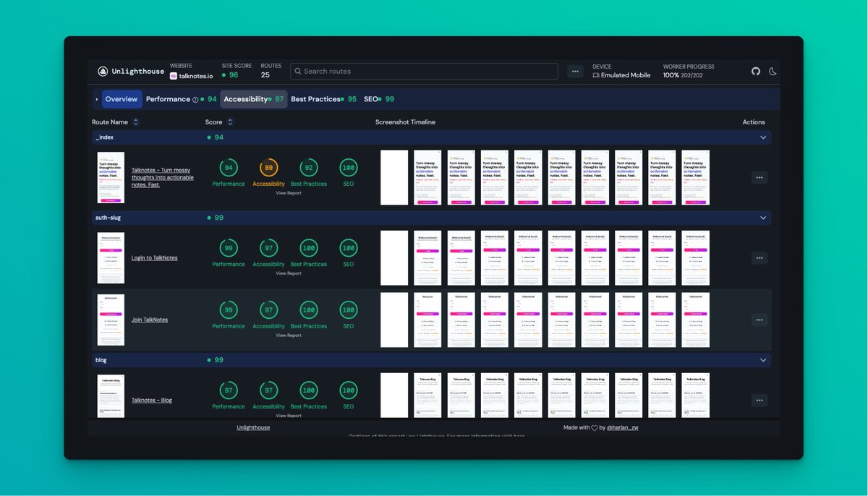Click the 94 Performance gauge in _index row

(229, 168)
